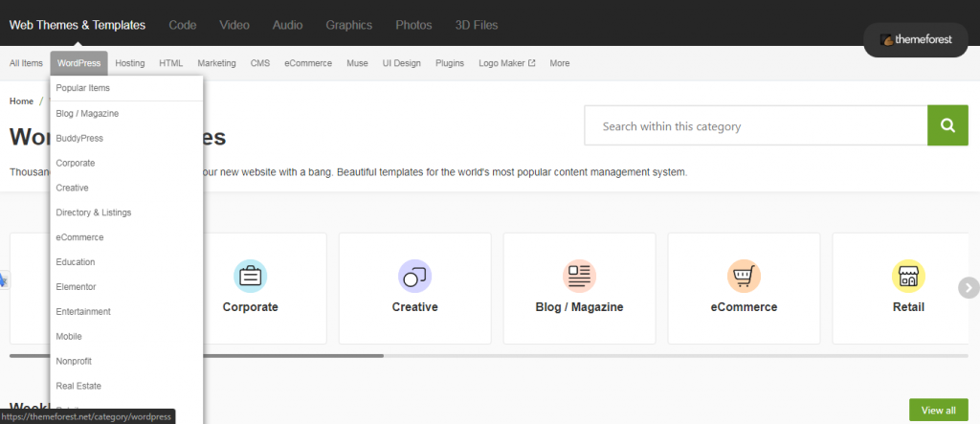Viewport: 980px width, 424px height.
Task: Select Creative in the dropdown list
Action: tap(127, 188)
